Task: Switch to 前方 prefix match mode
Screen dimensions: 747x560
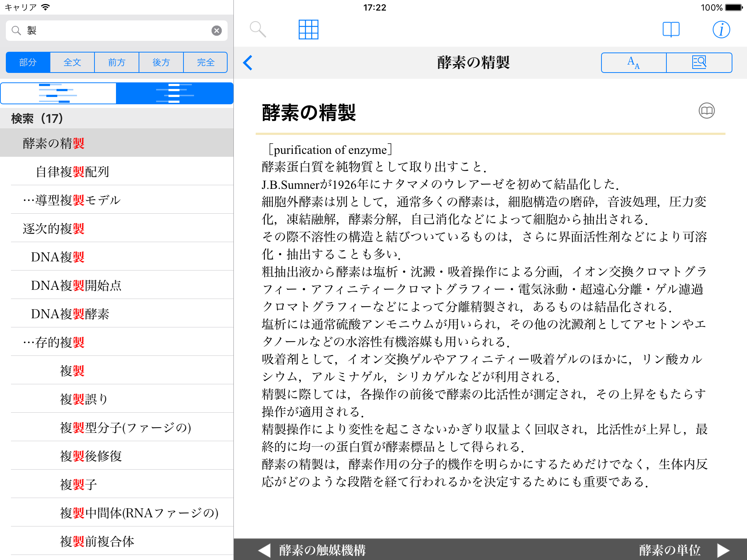Action: [x=117, y=63]
